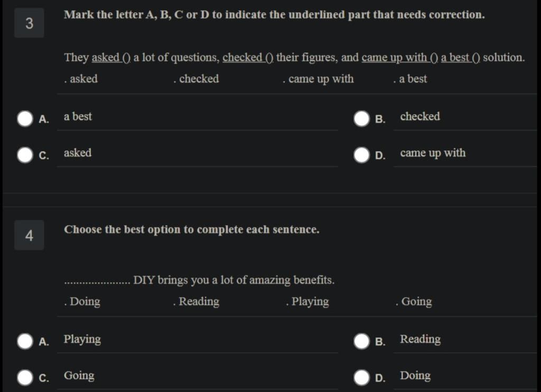Click the 'came up with' answer text in option D

click(433, 153)
